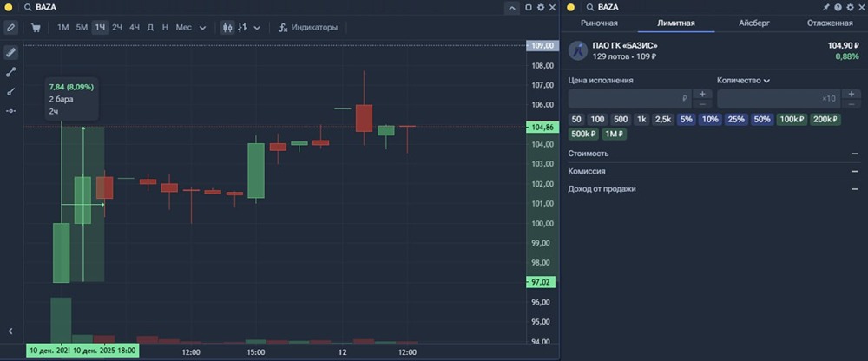Select the ruler measurement tool

click(11, 53)
